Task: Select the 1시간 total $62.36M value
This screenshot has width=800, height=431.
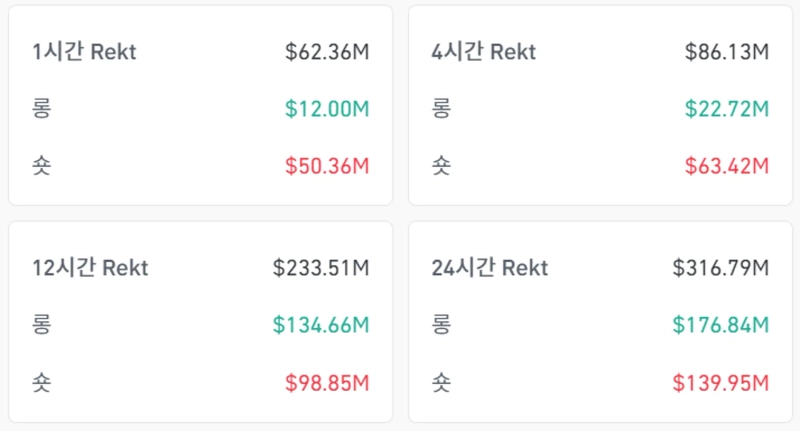Action: [327, 52]
